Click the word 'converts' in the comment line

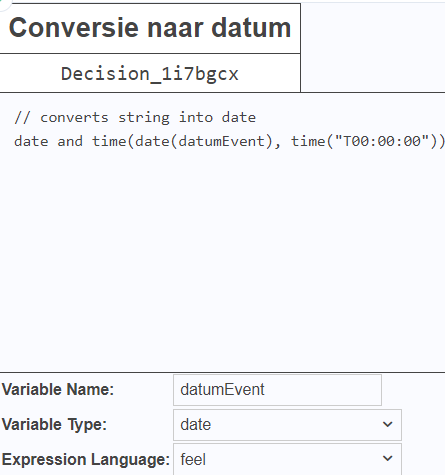coord(74,118)
